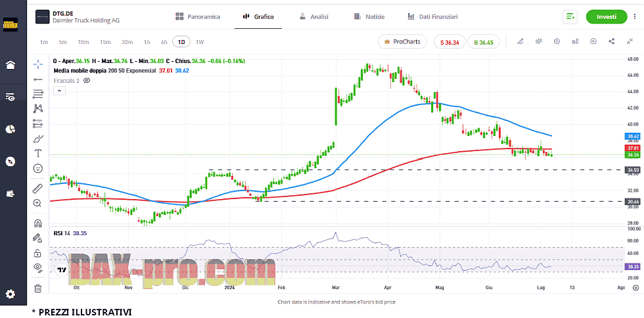Select the 1W timeframe
This screenshot has height=318, width=644.
point(200,42)
